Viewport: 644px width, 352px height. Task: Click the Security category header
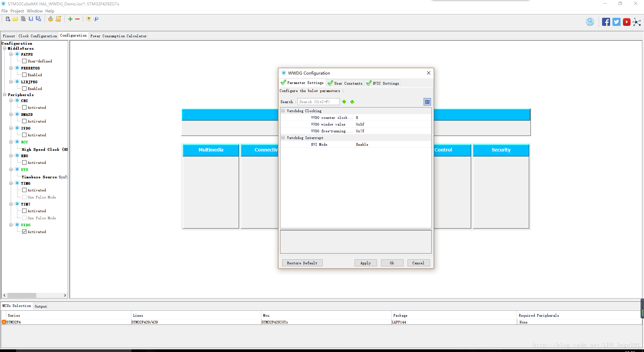pos(501,150)
